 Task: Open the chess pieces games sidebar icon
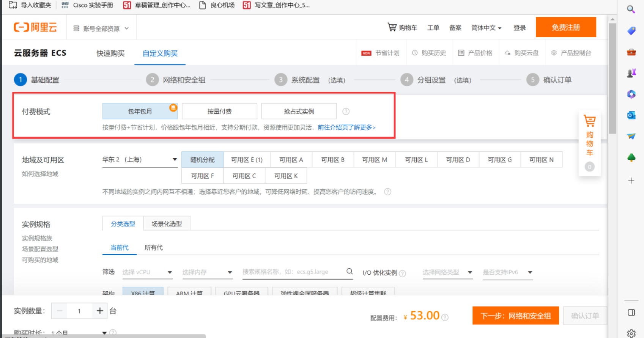coord(631,73)
